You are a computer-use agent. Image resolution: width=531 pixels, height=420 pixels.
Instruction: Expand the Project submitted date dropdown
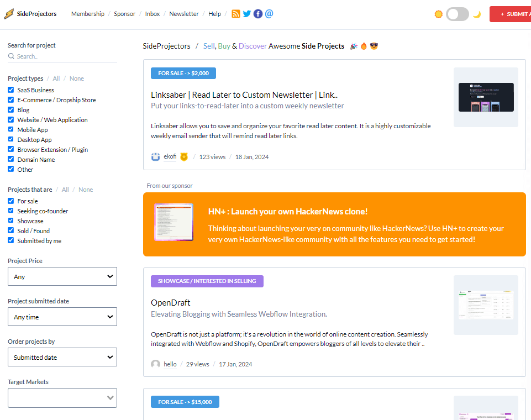point(62,317)
